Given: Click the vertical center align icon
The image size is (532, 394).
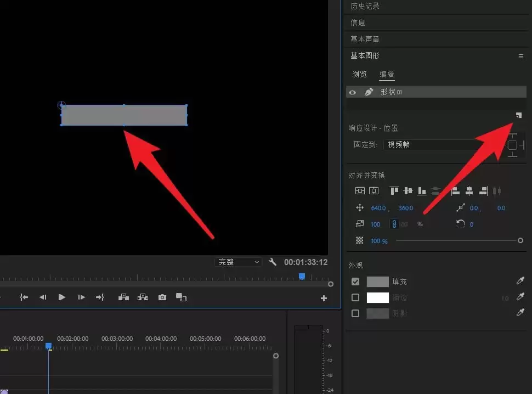Looking at the screenshot, I should point(360,191).
